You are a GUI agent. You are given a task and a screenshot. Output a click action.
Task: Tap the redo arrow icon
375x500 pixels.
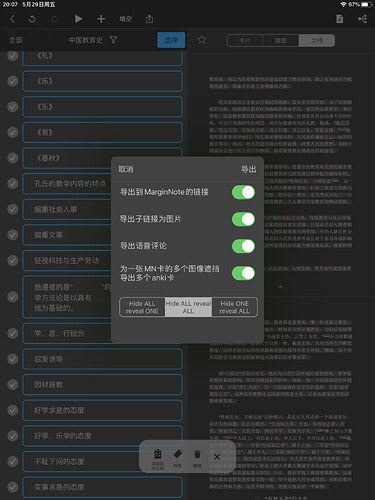54,19
